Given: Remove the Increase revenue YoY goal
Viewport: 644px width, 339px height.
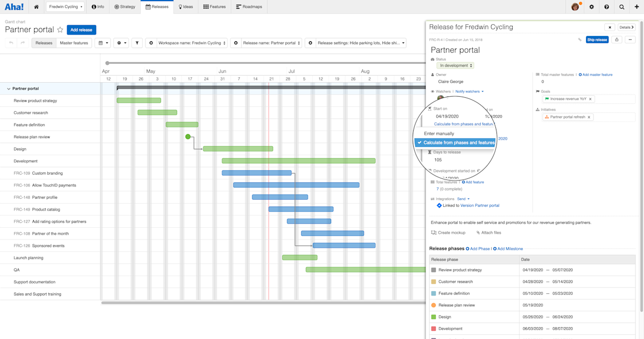Looking at the screenshot, I should coord(590,99).
